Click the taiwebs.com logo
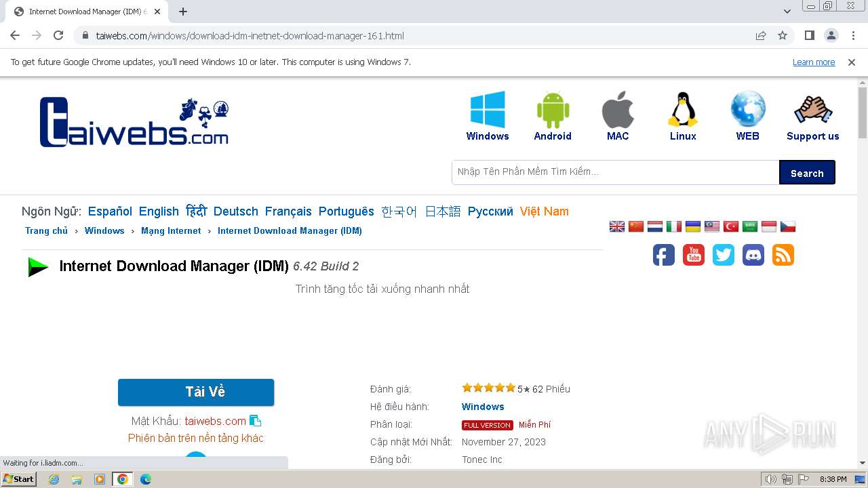This screenshot has width=868, height=488. [134, 122]
